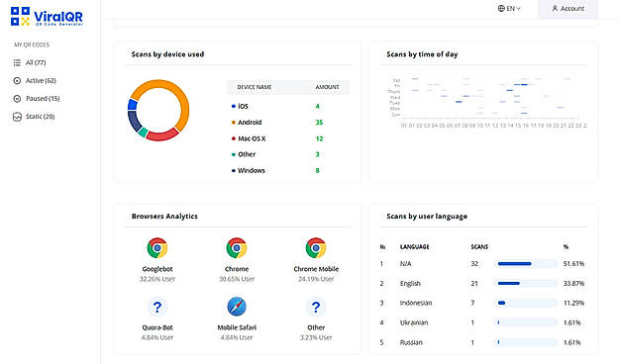Click the Mobile Safari compass icon
619x364 pixels.
point(237,307)
